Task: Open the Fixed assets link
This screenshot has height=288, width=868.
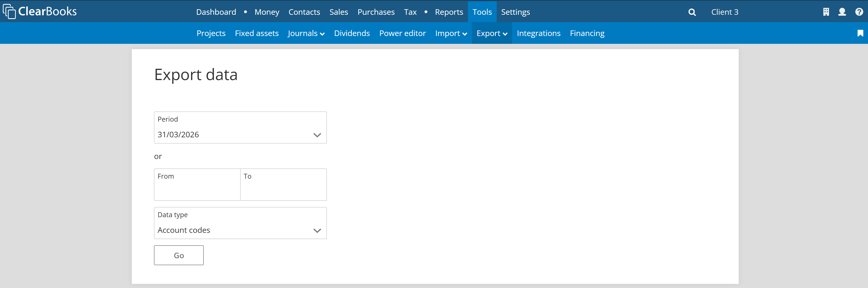Action: point(257,33)
